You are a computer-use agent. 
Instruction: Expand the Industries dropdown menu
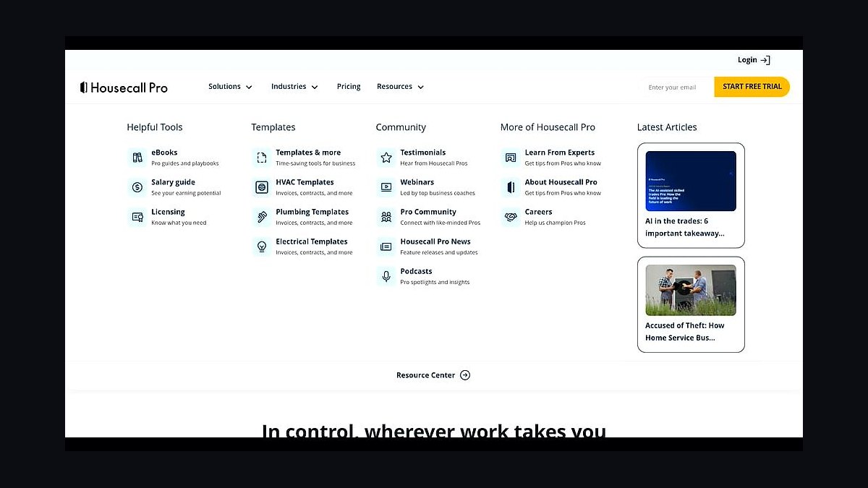(x=294, y=87)
